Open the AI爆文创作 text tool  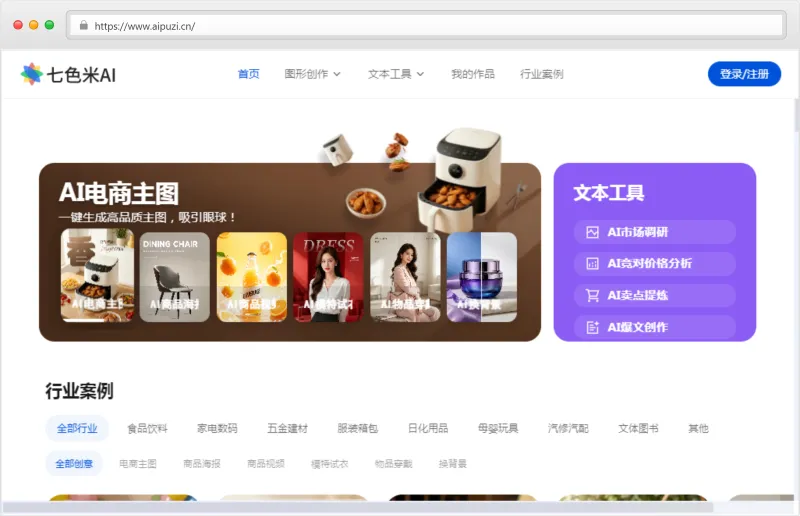tap(655, 327)
